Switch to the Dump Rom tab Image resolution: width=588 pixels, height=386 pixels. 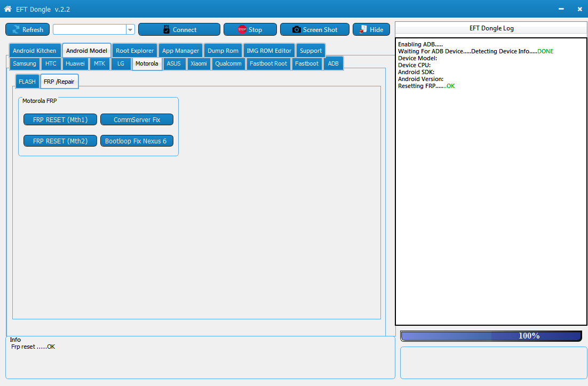223,51
